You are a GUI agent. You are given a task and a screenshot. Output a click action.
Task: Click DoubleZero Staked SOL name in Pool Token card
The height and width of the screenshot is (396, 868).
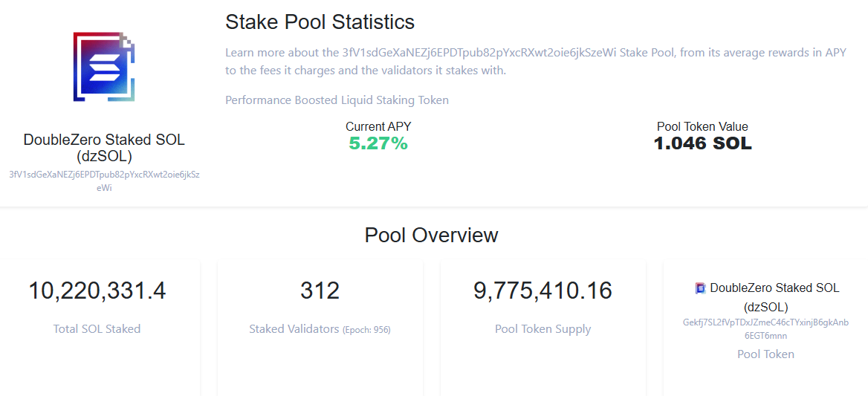774,288
